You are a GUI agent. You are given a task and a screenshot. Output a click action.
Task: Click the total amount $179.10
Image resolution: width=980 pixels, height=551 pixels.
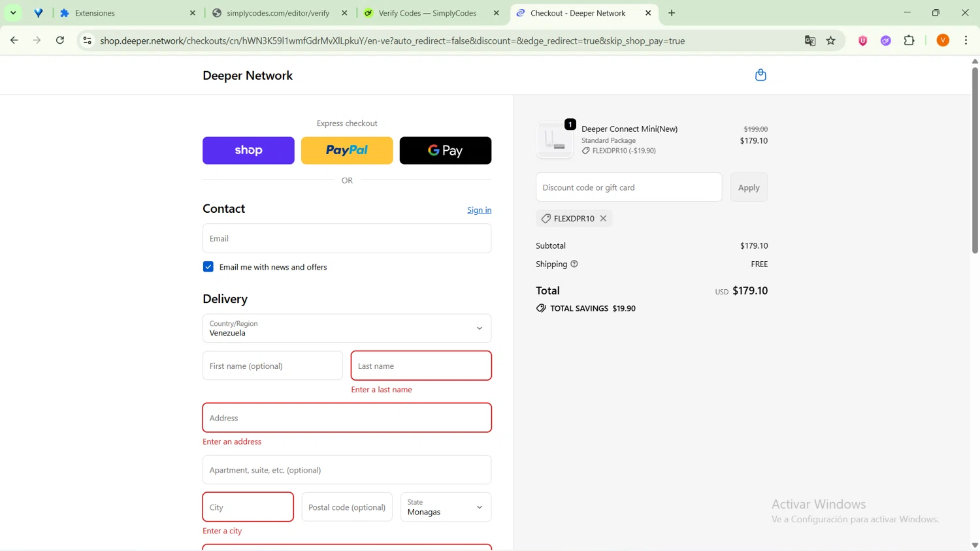(750, 291)
